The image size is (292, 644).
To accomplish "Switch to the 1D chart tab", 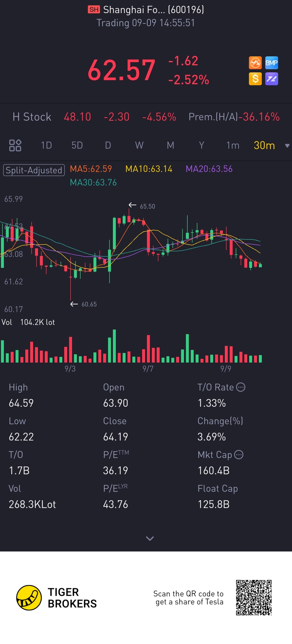I will [46, 145].
